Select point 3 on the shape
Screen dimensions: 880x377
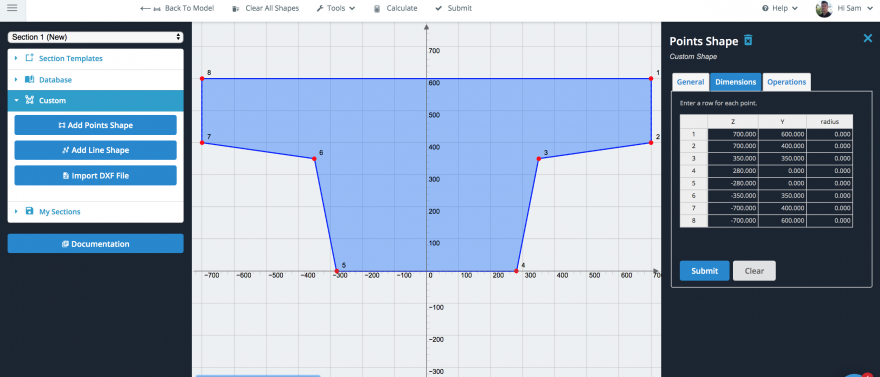(x=539, y=159)
